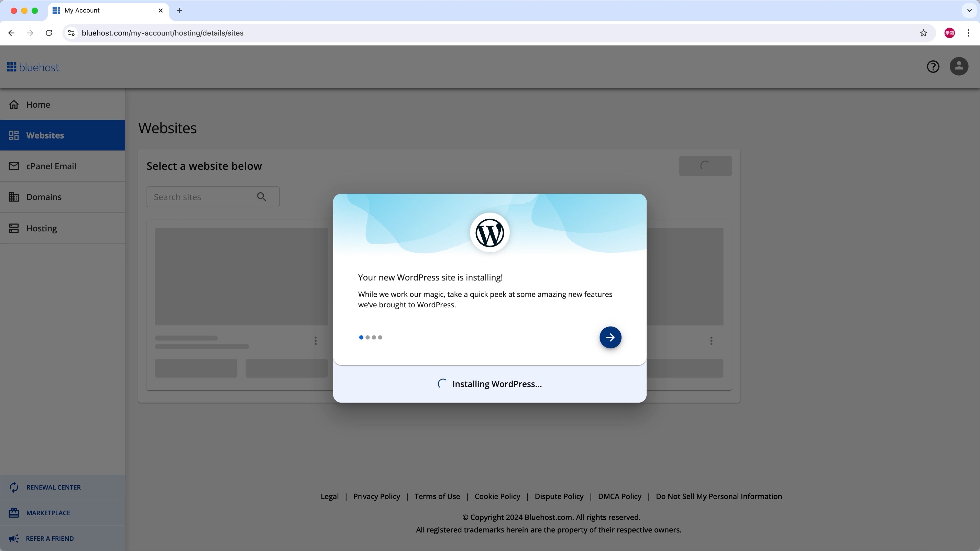Click the first site card thumbnail placeholder
Screen dimensions: 980x551
coord(241,277)
